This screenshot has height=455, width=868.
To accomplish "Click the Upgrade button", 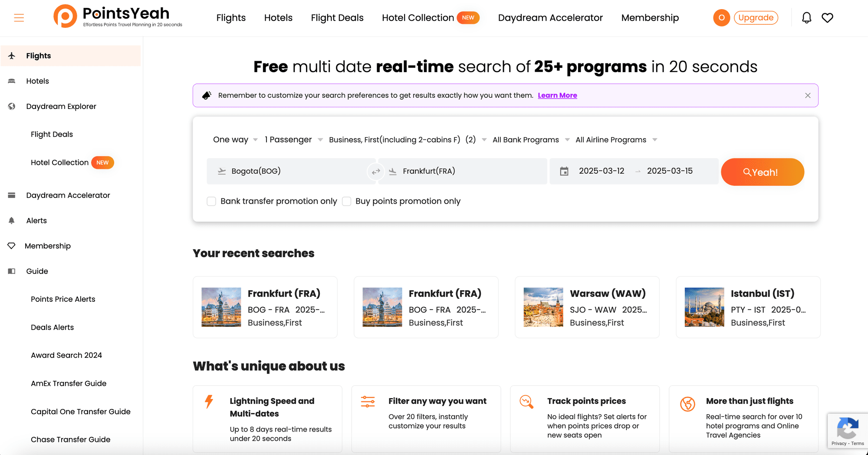I will coord(756,18).
